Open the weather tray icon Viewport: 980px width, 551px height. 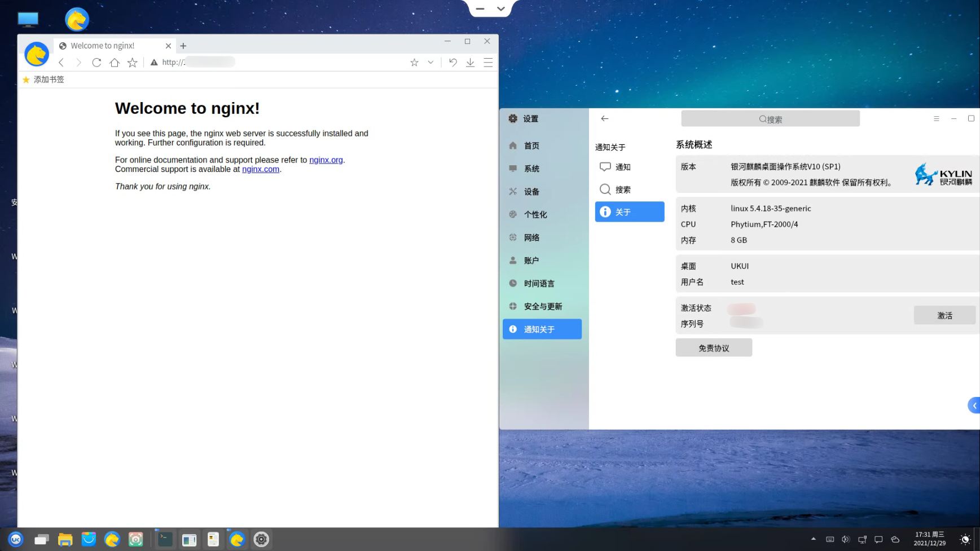click(x=895, y=540)
